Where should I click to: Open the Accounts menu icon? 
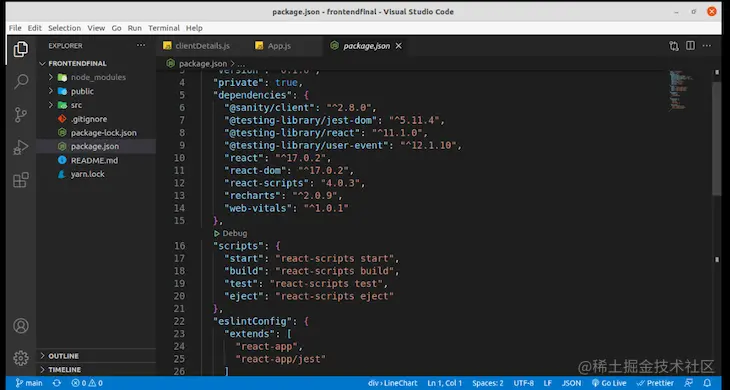point(20,326)
